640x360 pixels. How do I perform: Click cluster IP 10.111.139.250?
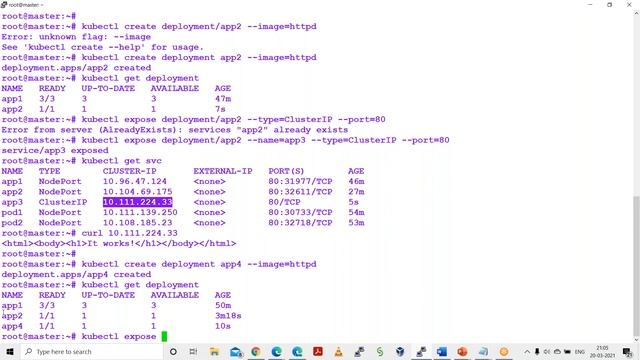pyautogui.click(x=140, y=212)
